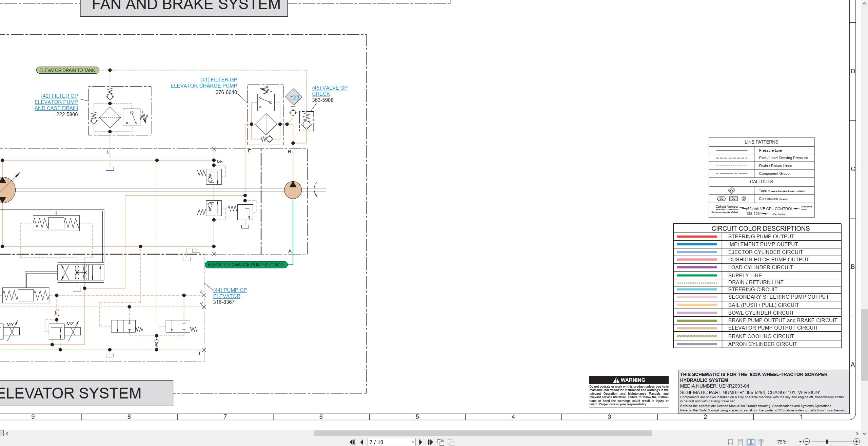
Task: Click the P24 pressure tap diamond
Action: 294,97
